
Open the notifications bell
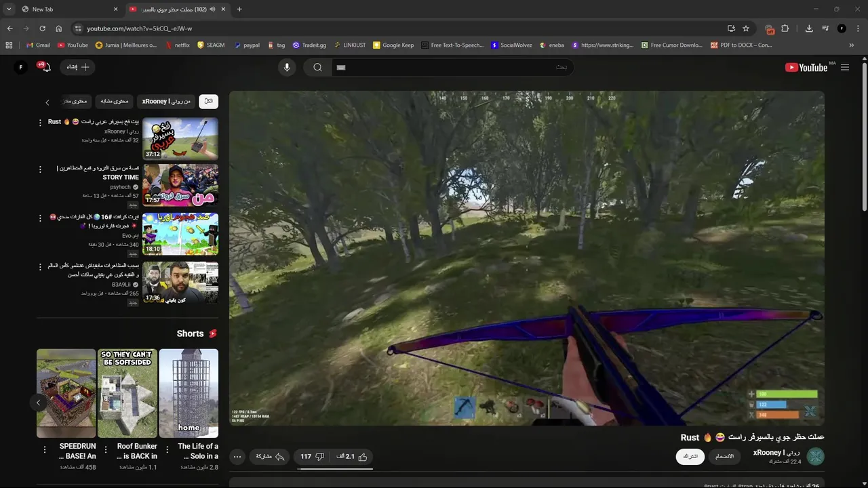click(x=46, y=67)
